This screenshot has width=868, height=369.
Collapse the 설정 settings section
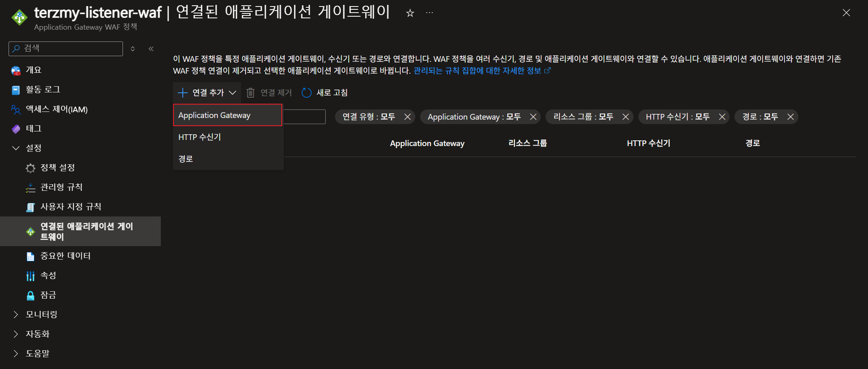[x=16, y=148]
